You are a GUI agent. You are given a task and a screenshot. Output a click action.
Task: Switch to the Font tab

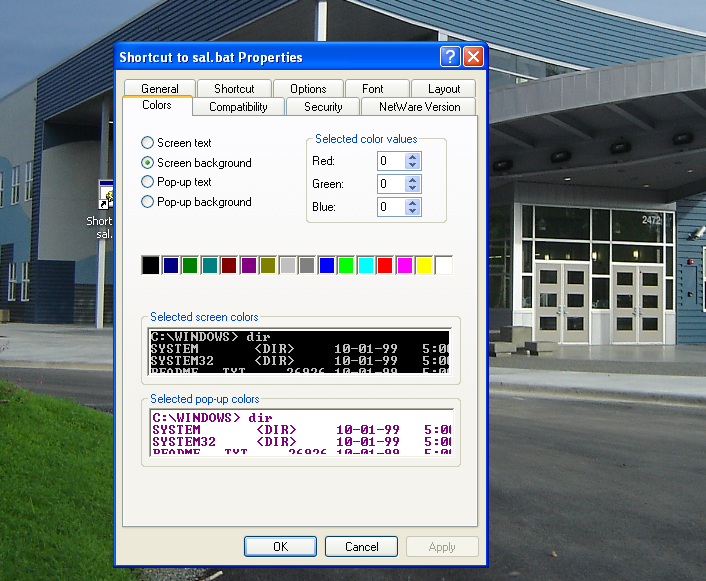tap(372, 89)
